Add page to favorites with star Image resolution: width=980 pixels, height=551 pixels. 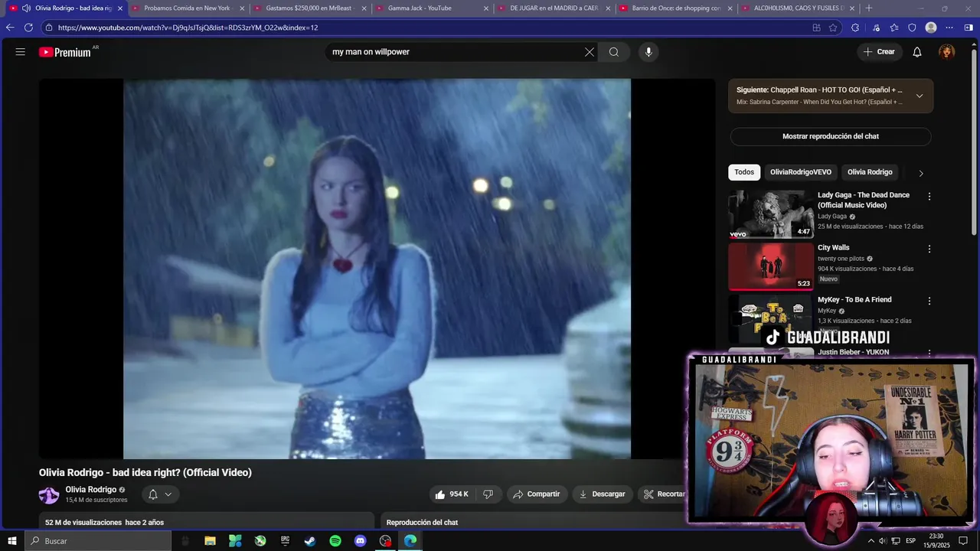(833, 28)
